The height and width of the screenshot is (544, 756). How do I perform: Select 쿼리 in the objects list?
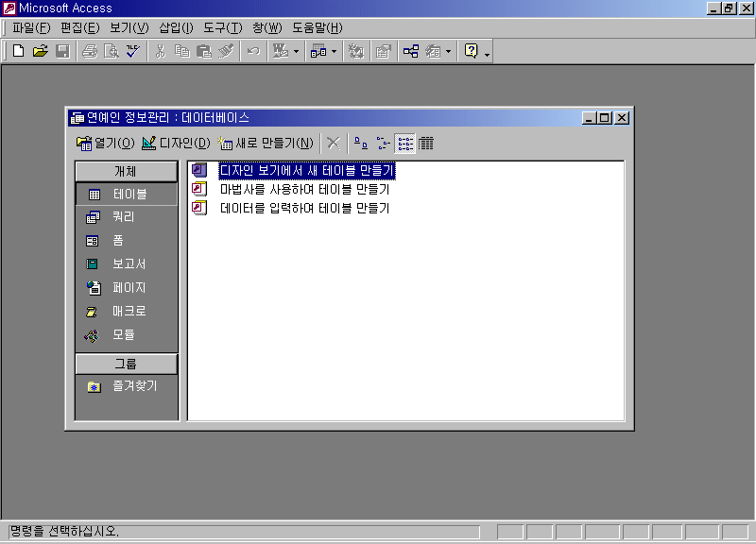(127, 217)
